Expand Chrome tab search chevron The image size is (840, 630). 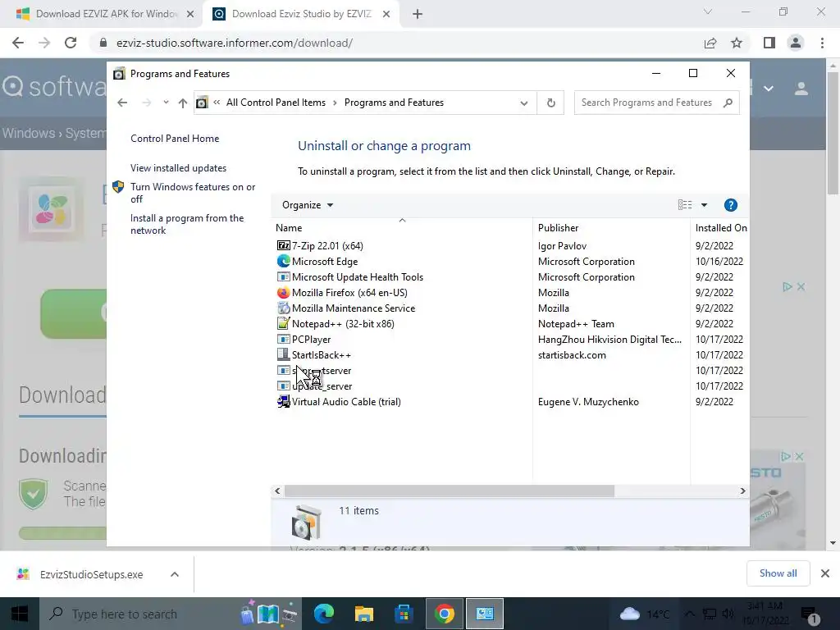pyautogui.click(x=708, y=11)
